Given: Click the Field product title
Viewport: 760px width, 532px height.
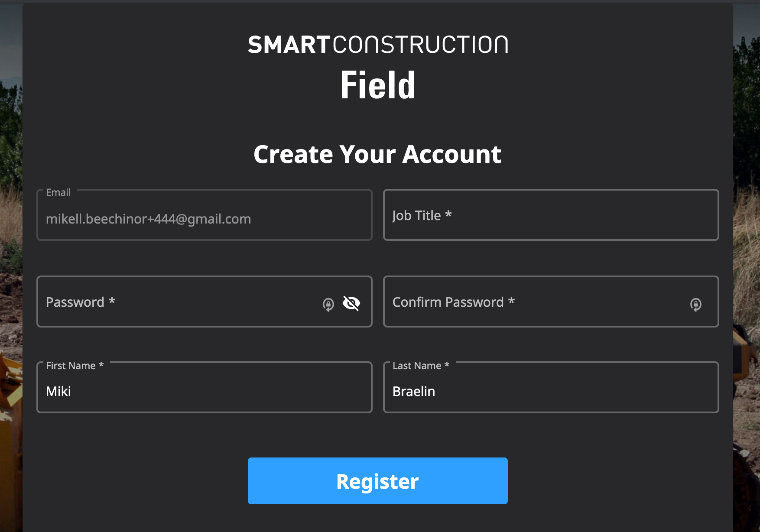Looking at the screenshot, I should pos(378,85).
